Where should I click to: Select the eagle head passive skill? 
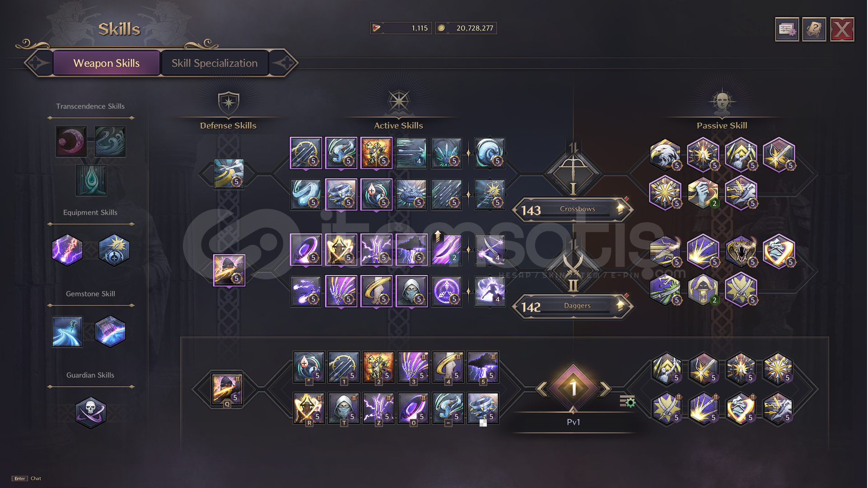(665, 155)
